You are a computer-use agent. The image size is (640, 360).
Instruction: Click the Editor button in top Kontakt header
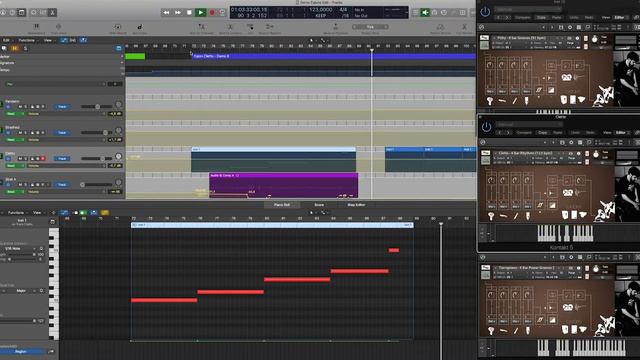pyautogui.click(x=620, y=18)
